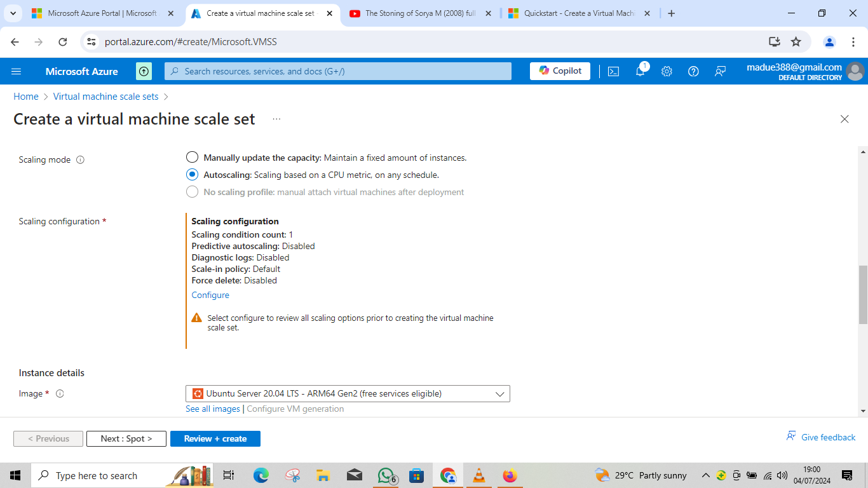
Task: Bookmark this page with the star
Action: (796, 42)
